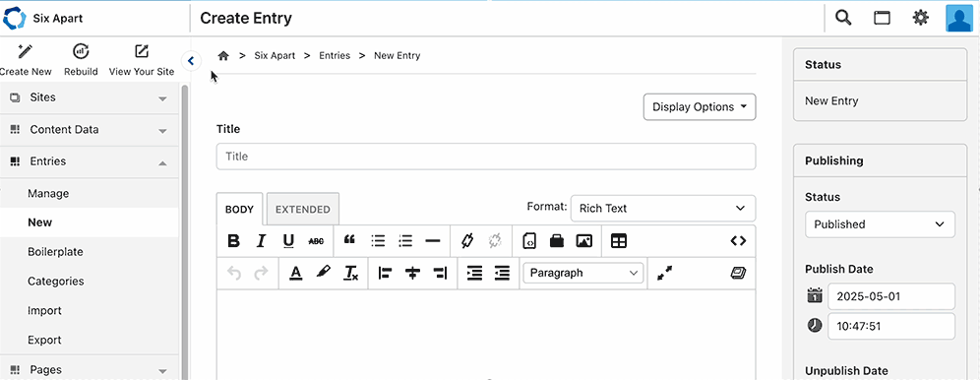Click into the Title field
The width and height of the screenshot is (980, 380).
coord(486,157)
